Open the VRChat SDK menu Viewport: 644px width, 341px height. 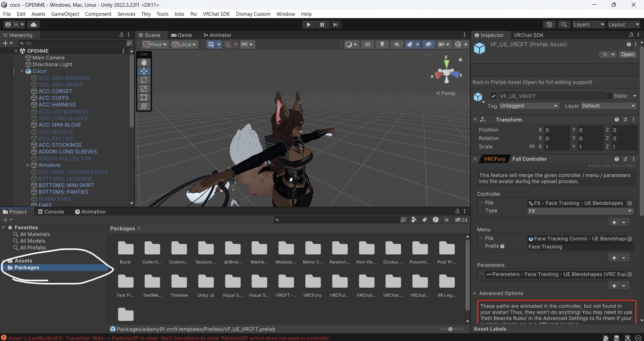(216, 14)
